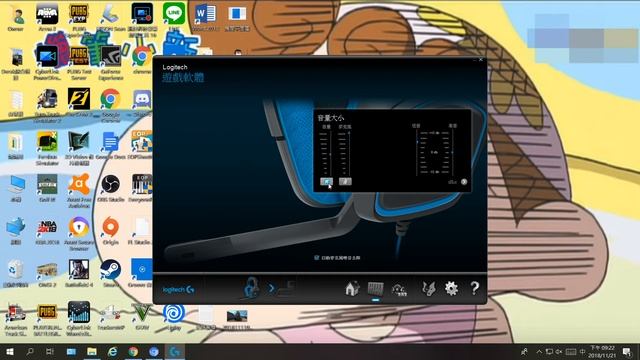Viewport: 640px width, 360px height.
Task: Open the Avast Secure Browser shortcut
Action: click(x=79, y=233)
